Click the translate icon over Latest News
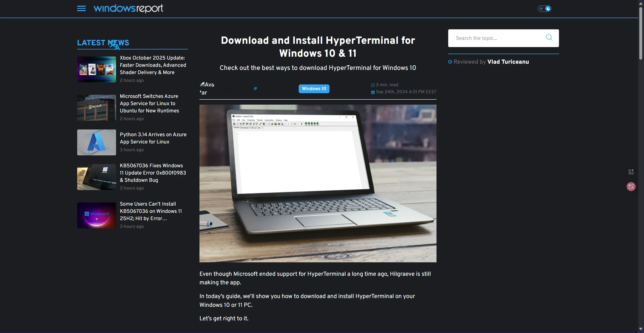The height and width of the screenshot is (333, 644). tap(114, 45)
